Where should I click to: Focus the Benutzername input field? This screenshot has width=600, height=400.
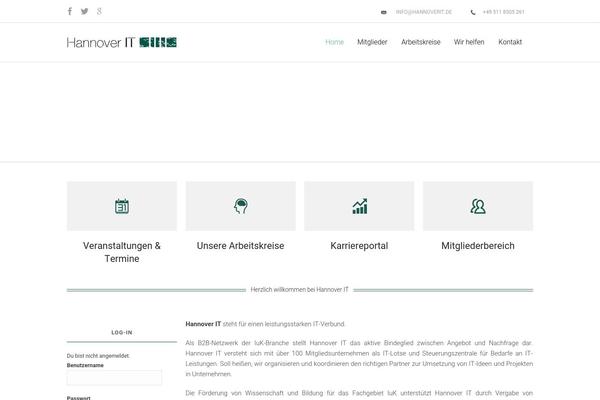114,377
